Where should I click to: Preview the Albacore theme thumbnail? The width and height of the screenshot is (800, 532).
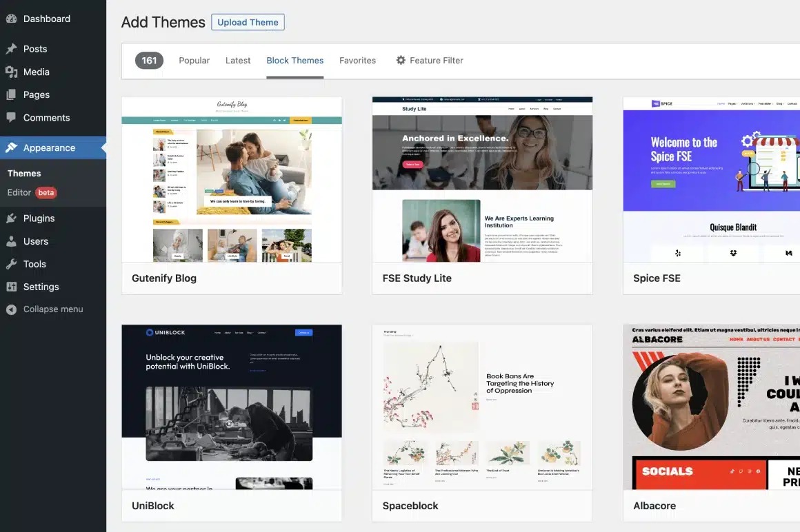coord(711,407)
